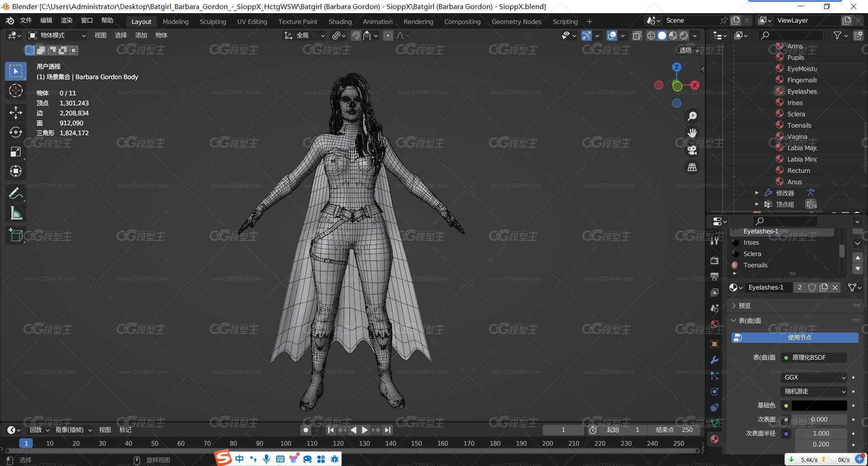Screen dimensions: 868x466
Task: Choose the Add Cube tool
Action: [16, 235]
